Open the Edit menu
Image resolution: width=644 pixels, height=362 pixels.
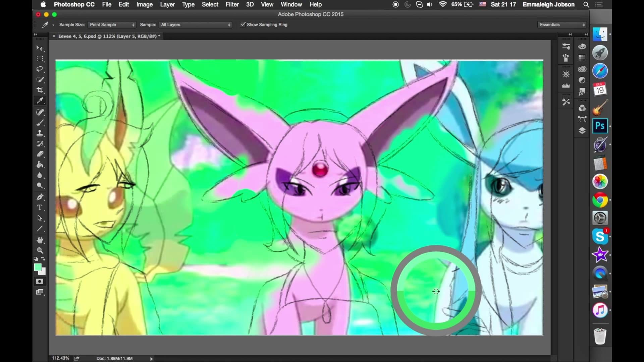tap(124, 4)
